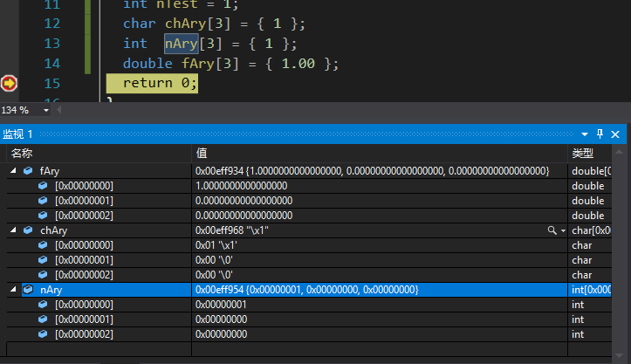Select fAry value starting with 0x00eff934
Viewport: 631px width, 364px height.
pyautogui.click(x=373, y=171)
